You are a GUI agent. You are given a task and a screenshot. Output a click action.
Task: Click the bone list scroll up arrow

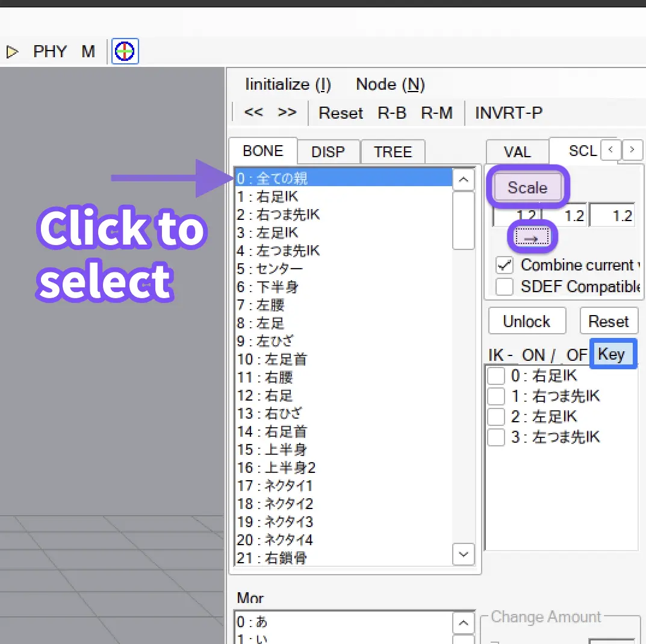click(464, 180)
